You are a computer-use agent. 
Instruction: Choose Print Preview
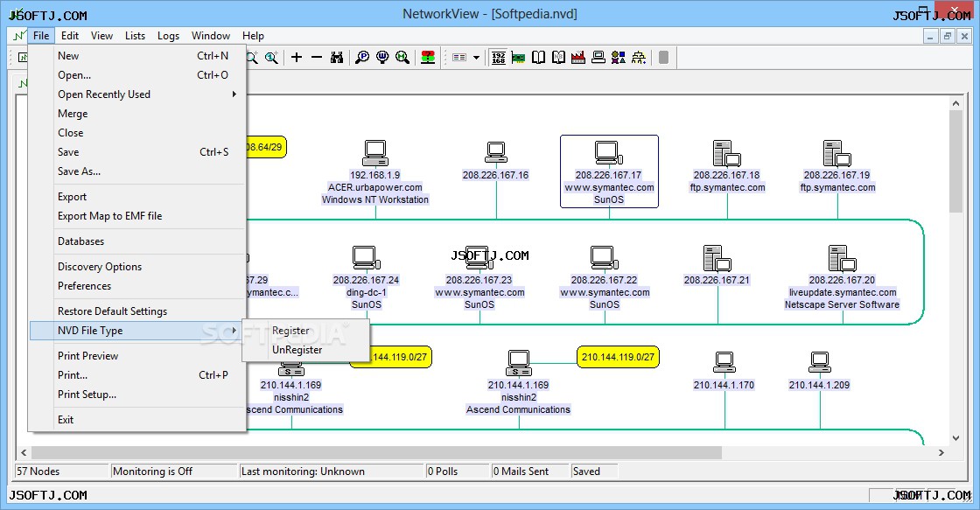[137, 356]
